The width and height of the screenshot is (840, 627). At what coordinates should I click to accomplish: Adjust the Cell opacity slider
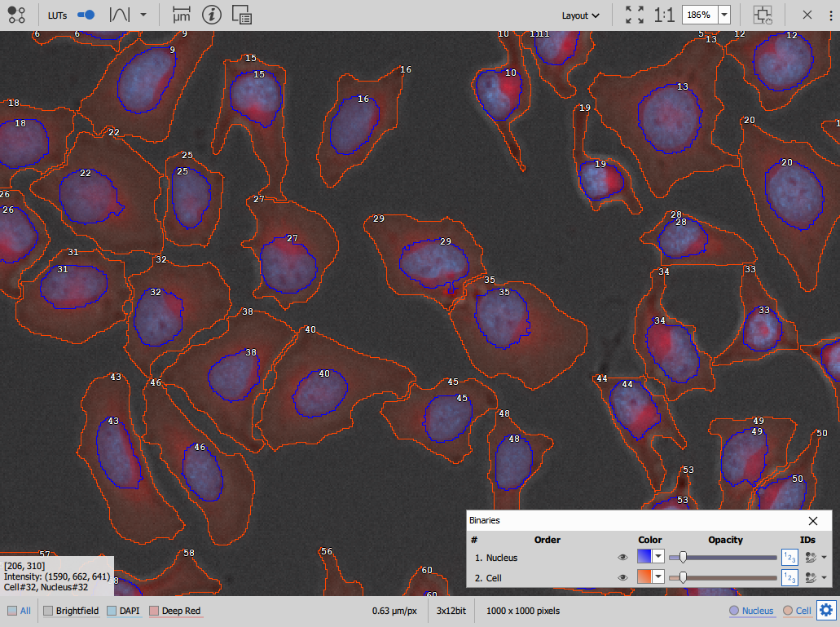coord(683,577)
